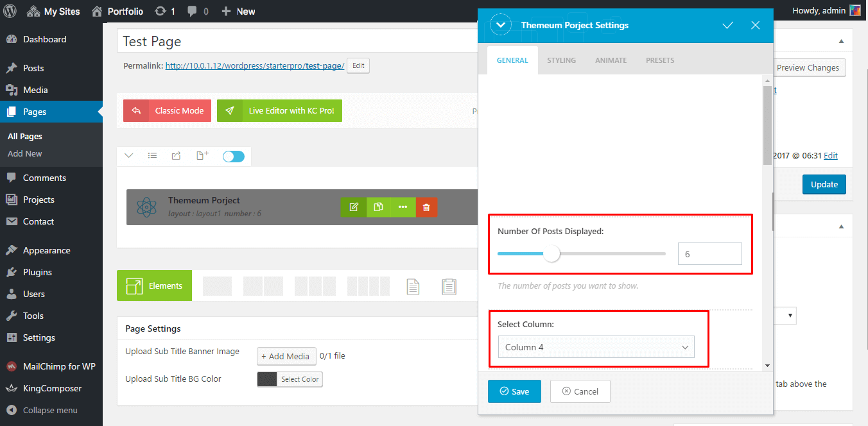Image resolution: width=868 pixels, height=426 pixels.
Task: Open Contact in the sidebar
Action: pos(51,221)
